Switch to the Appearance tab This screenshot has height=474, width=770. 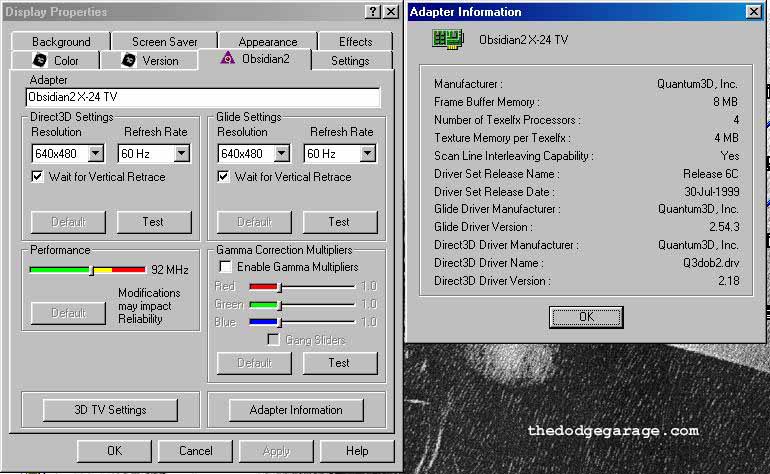click(x=268, y=41)
